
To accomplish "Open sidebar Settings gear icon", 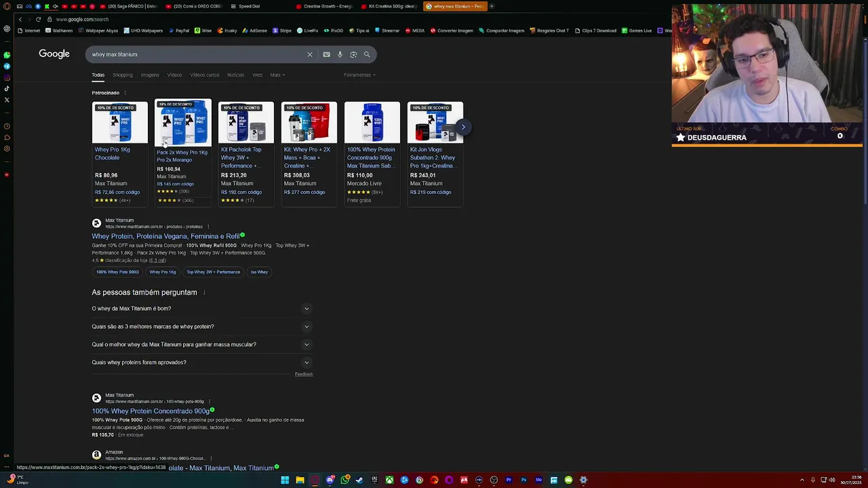I will pos(7,148).
